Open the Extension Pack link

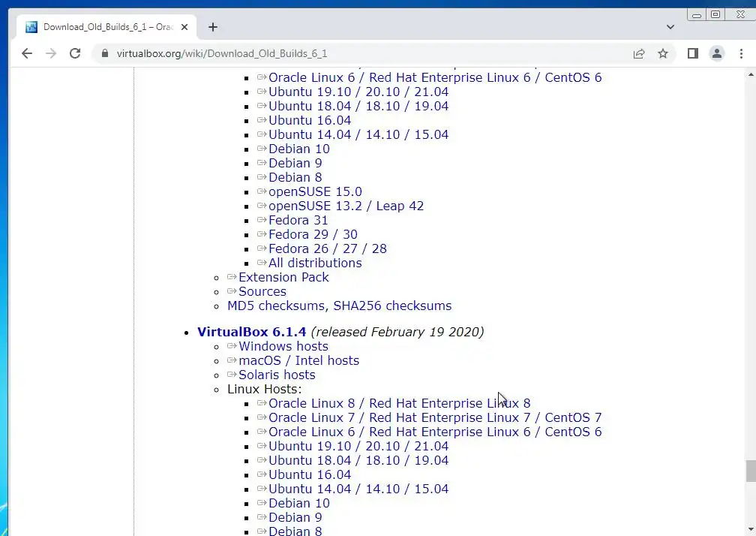click(x=283, y=278)
